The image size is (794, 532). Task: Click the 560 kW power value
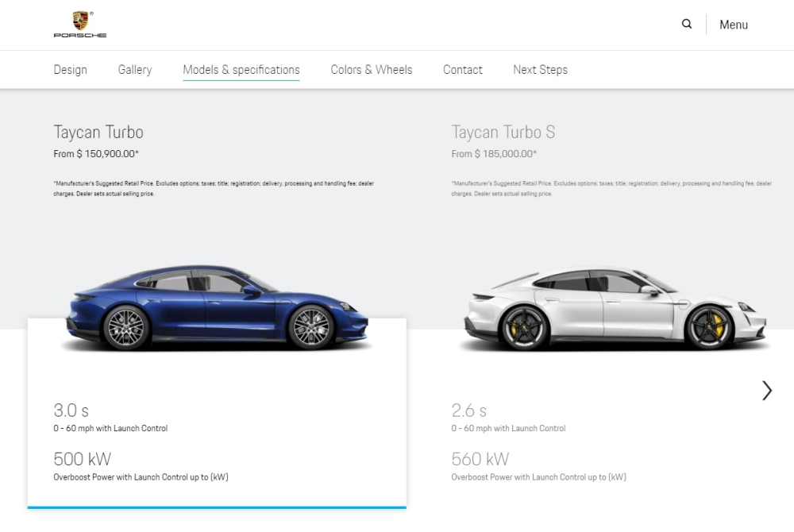(480, 459)
